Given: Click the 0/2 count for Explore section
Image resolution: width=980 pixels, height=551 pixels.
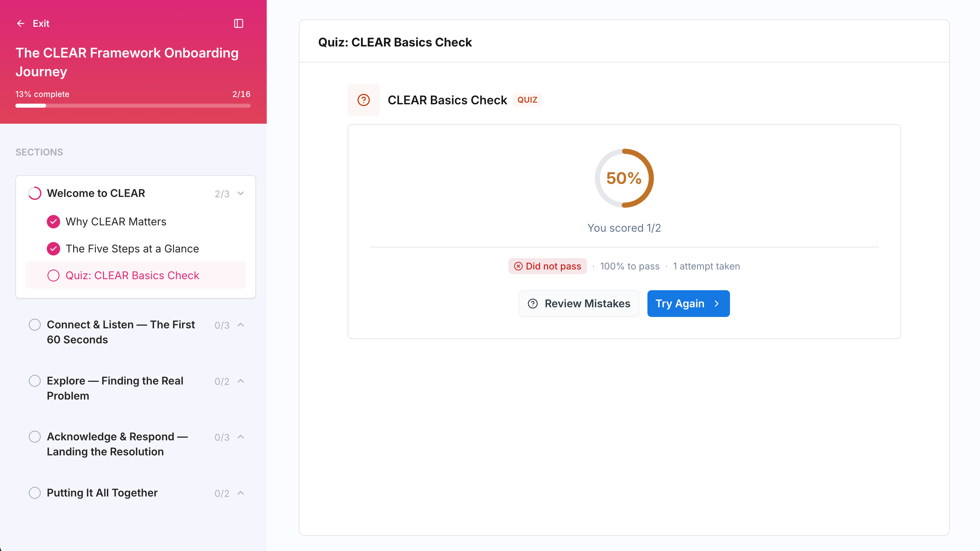Looking at the screenshot, I should click(x=222, y=382).
